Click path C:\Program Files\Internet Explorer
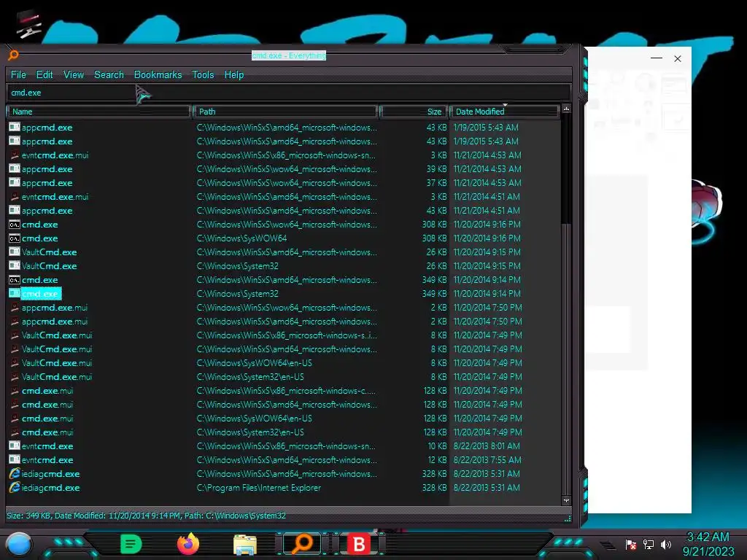This screenshot has height=560, width=747. (x=259, y=488)
